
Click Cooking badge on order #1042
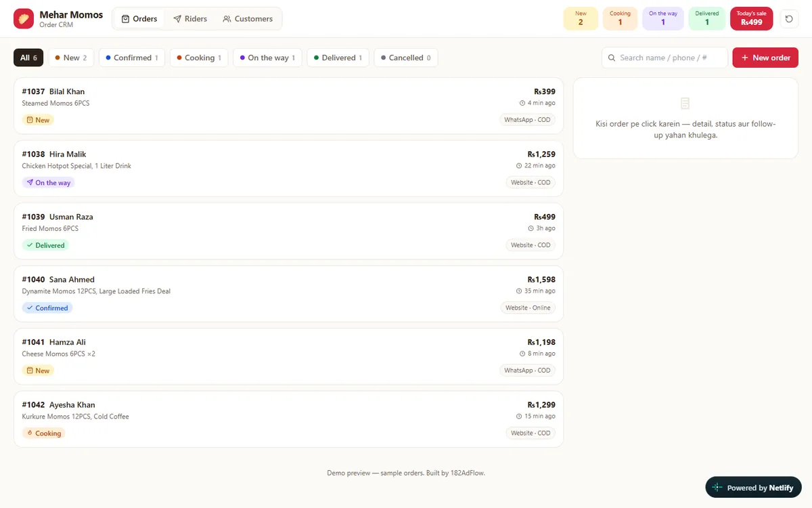[x=43, y=433]
